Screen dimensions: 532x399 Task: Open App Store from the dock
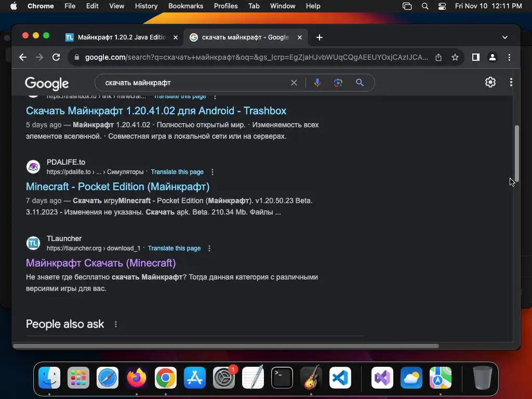pos(195,378)
